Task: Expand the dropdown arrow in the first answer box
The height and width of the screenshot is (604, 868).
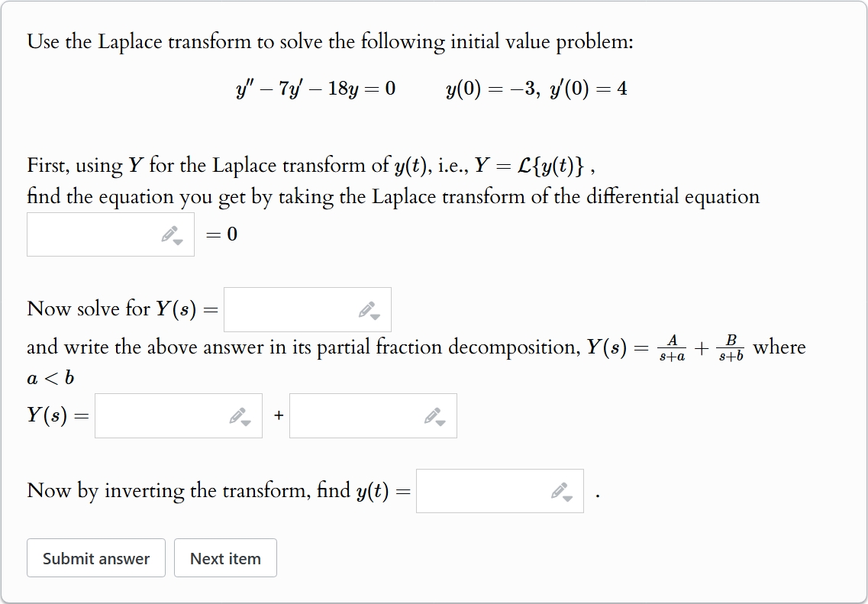Action: pos(178,241)
